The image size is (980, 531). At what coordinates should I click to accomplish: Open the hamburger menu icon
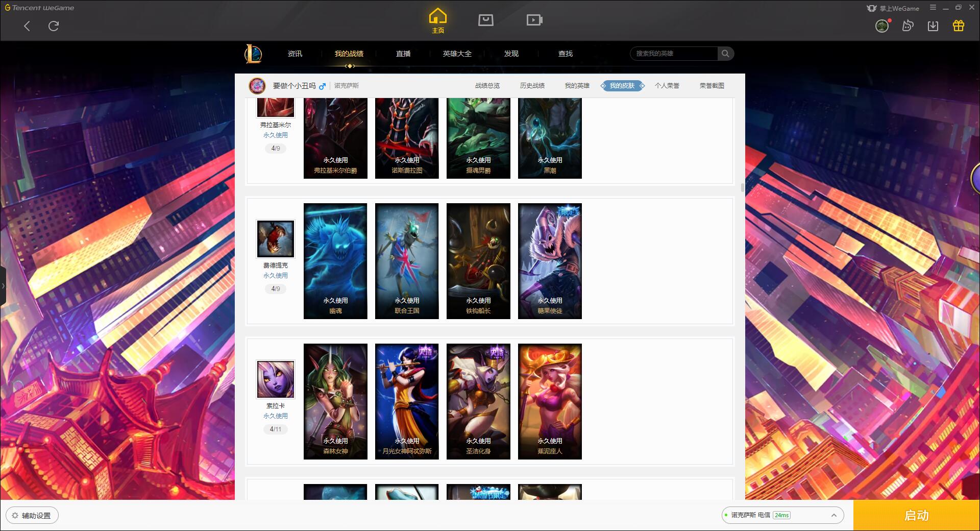pyautogui.click(x=933, y=8)
